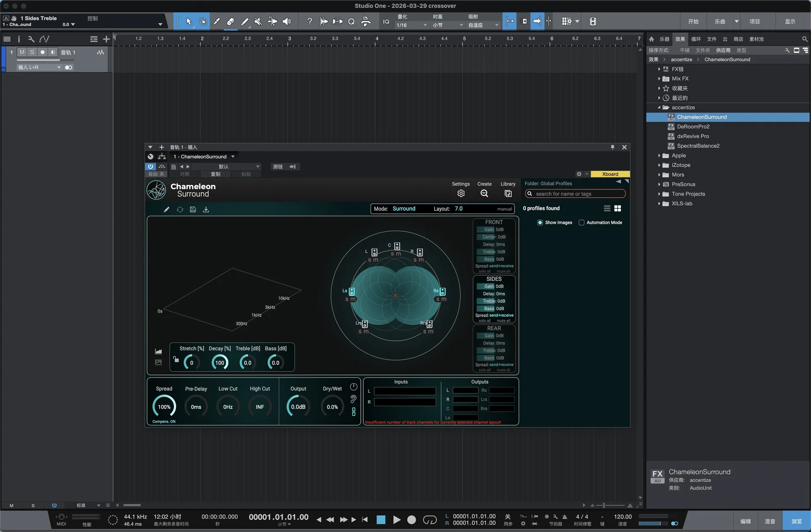
Task: Mute track 1 with M button
Action: tap(22, 52)
